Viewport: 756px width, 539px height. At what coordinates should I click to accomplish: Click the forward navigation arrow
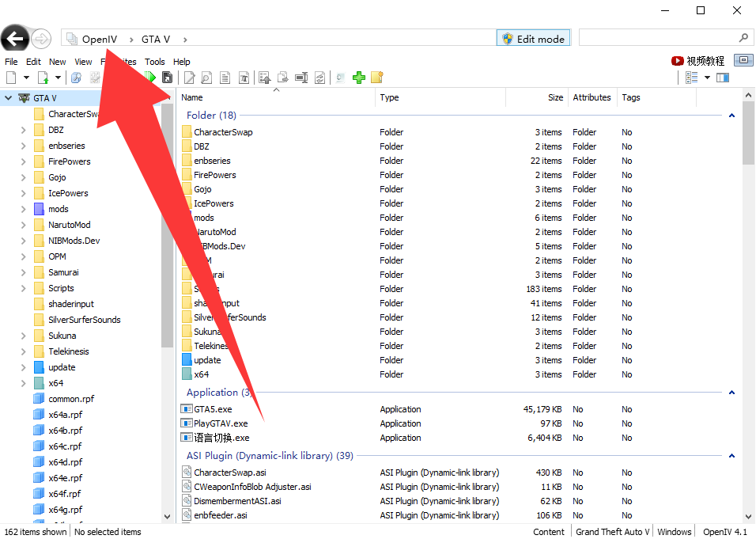[41, 39]
